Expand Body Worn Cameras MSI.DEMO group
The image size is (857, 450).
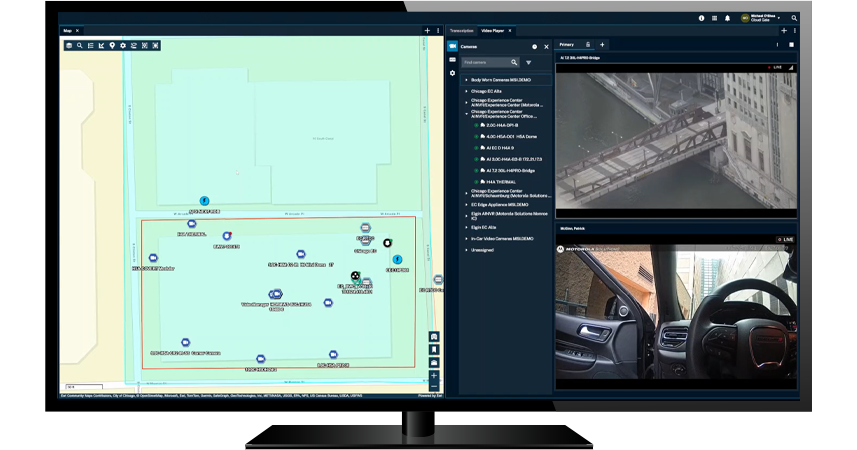pos(466,80)
